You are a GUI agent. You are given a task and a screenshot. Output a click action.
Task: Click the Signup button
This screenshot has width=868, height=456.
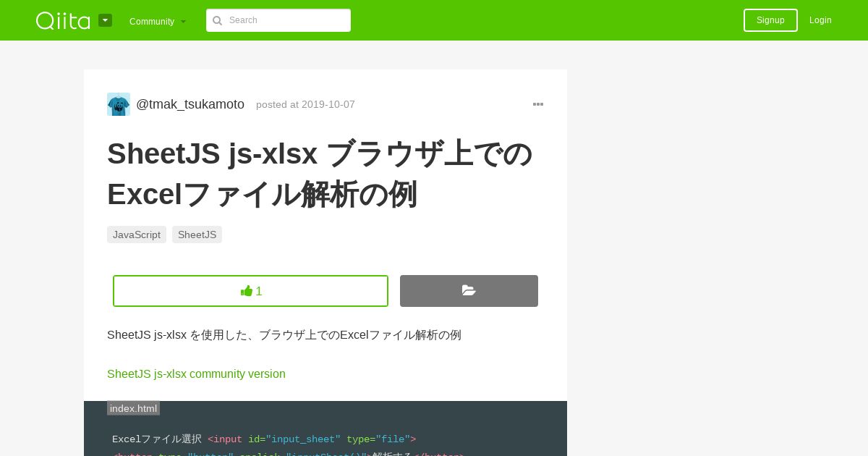(770, 20)
